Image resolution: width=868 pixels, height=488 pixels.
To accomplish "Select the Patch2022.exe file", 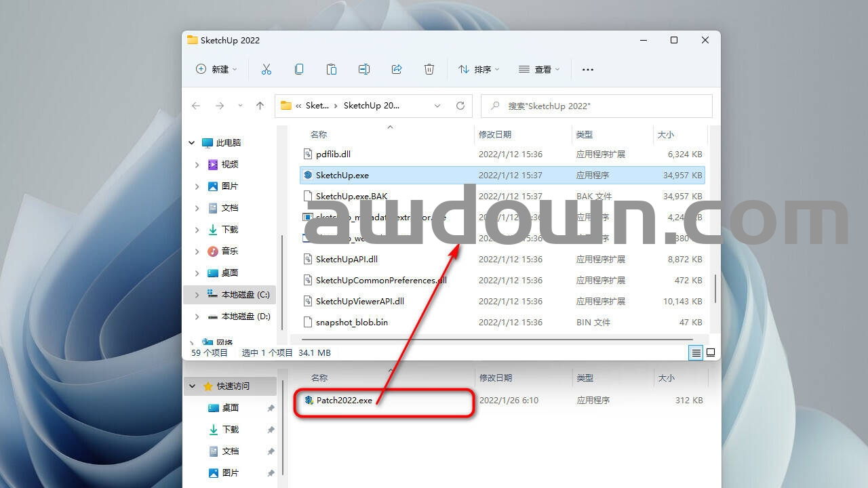I will 344,401.
